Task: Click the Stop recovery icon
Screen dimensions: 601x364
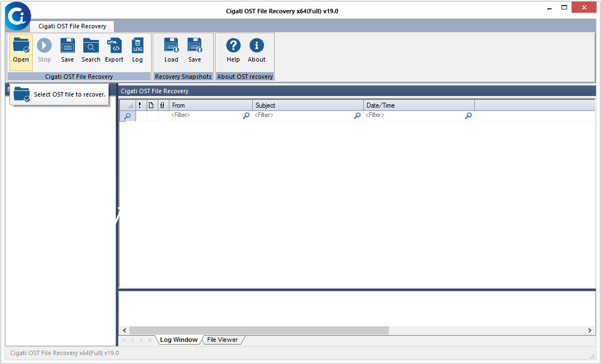Action: click(44, 50)
